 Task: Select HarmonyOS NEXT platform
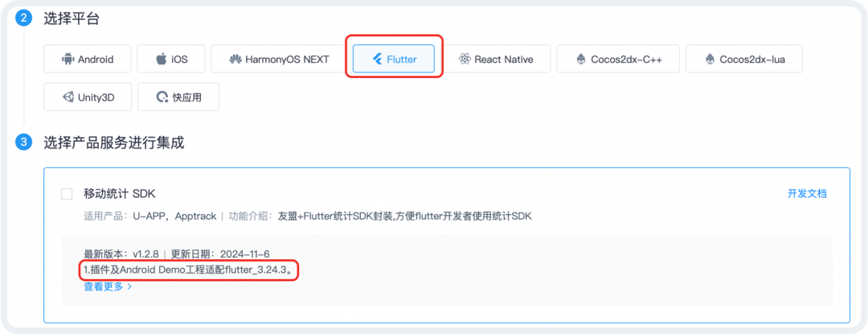[x=279, y=59]
